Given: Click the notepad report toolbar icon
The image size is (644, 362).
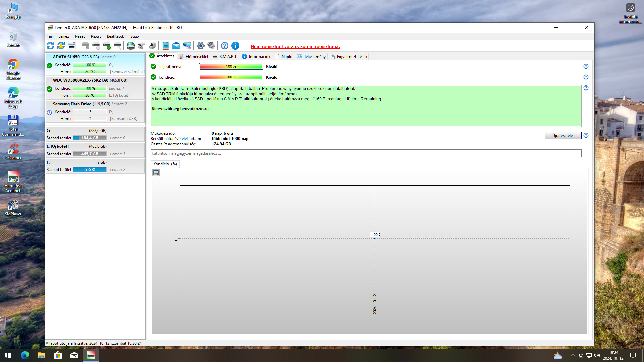Looking at the screenshot, I should point(165,46).
